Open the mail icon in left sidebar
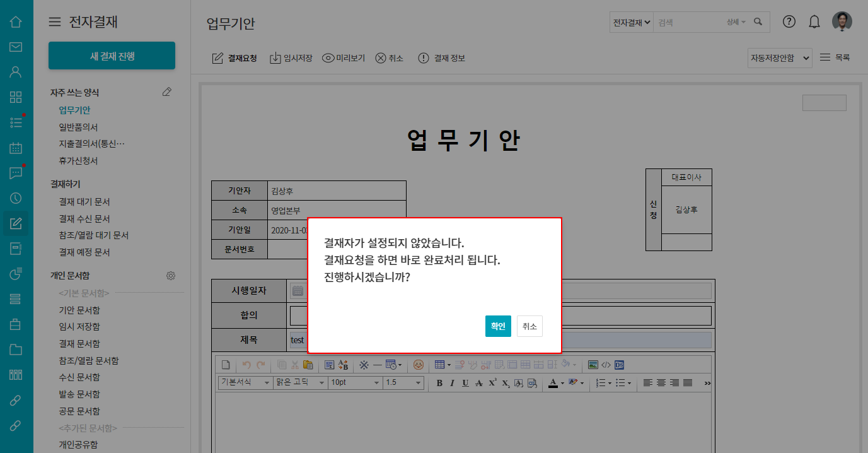The image size is (868, 453). pos(16,47)
